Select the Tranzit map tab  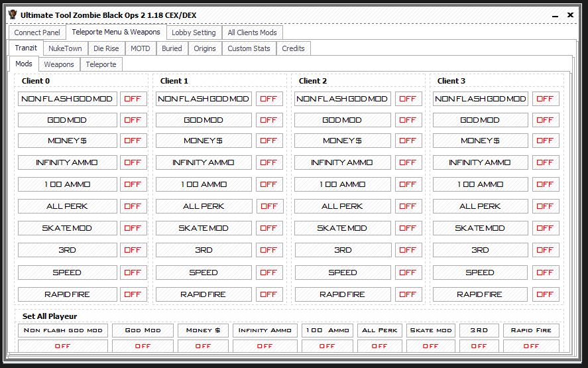coord(26,48)
